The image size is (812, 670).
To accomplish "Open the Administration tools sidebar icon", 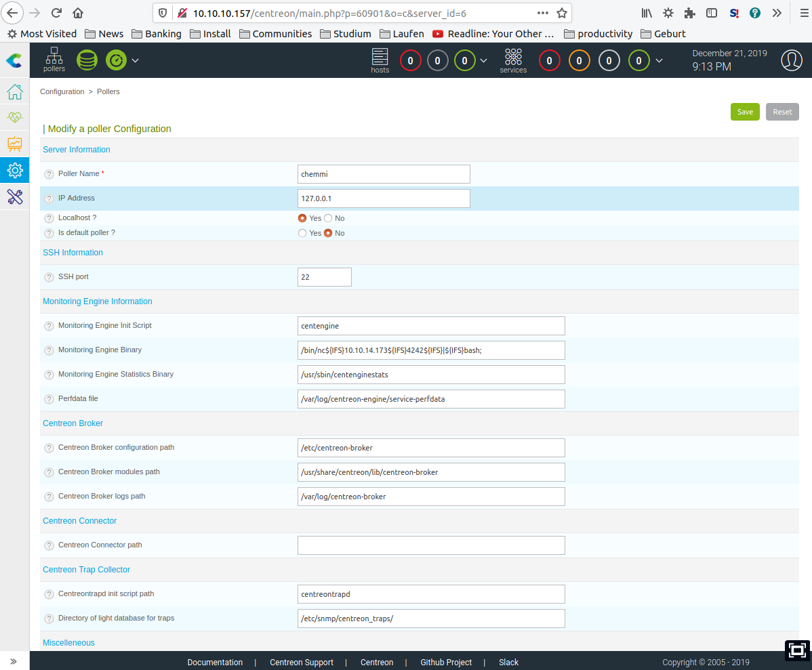I will 14,196.
